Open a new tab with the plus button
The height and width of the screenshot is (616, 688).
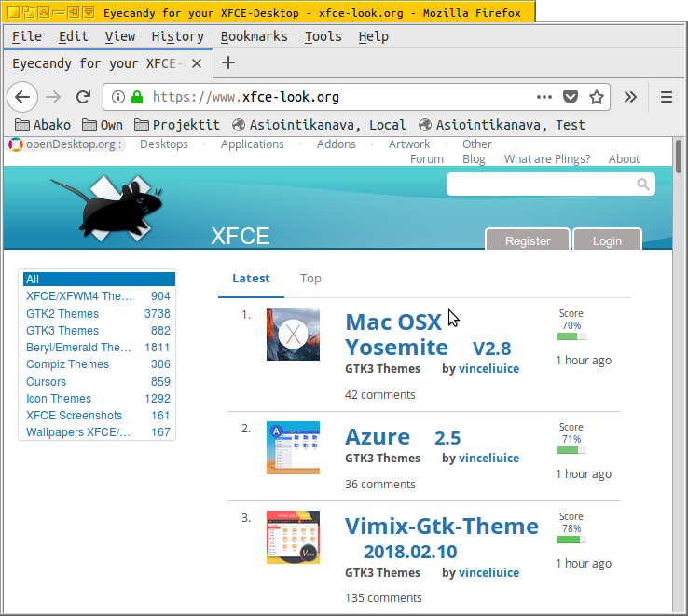tap(228, 62)
